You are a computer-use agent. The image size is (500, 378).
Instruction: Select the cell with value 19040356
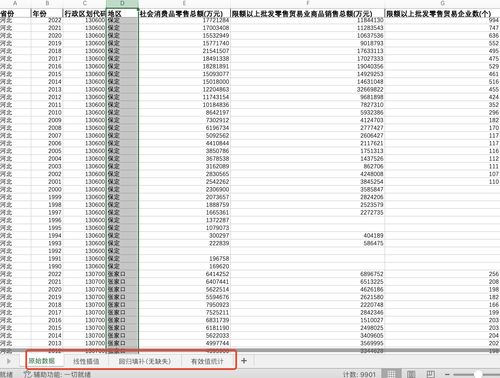tap(307, 66)
